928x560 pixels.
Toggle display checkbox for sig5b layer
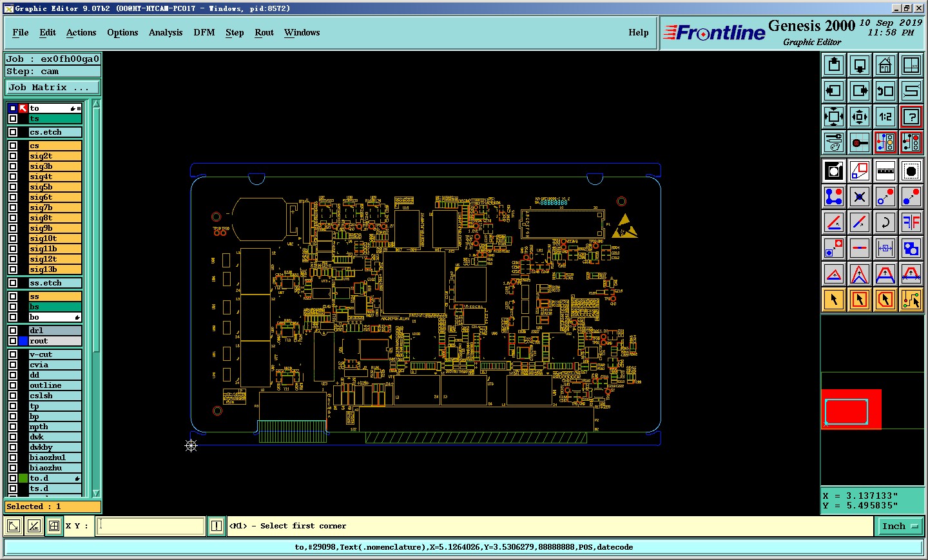click(13, 187)
